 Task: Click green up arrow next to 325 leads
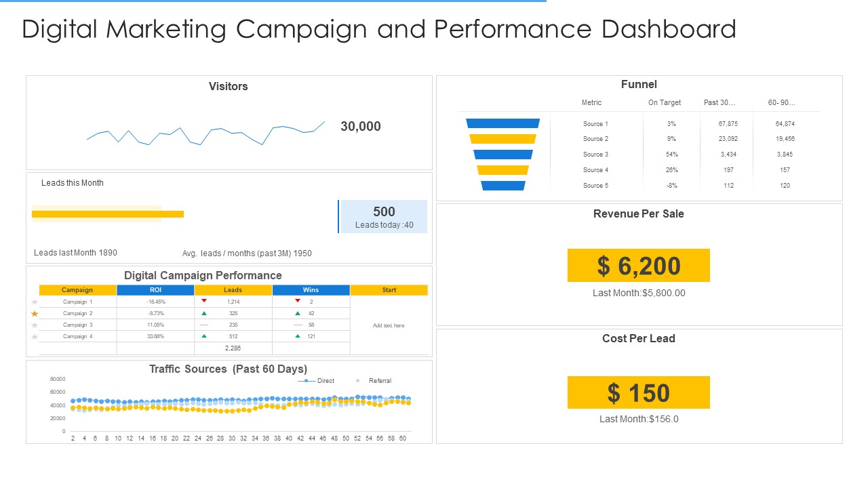pos(204,313)
